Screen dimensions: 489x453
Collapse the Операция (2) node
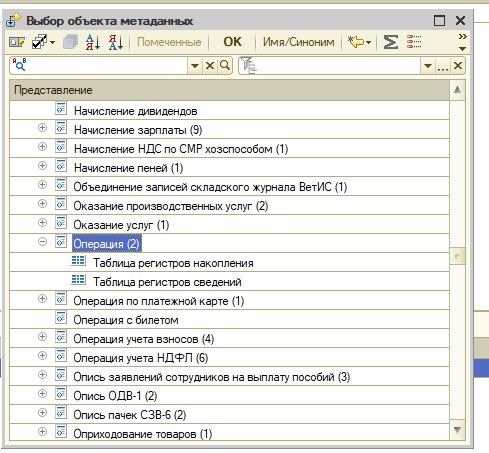coord(42,241)
